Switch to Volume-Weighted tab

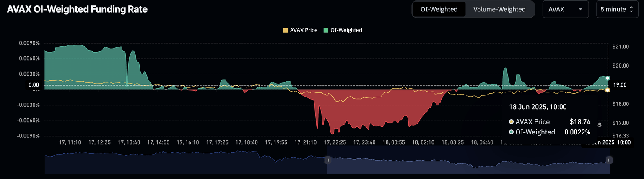coord(500,9)
